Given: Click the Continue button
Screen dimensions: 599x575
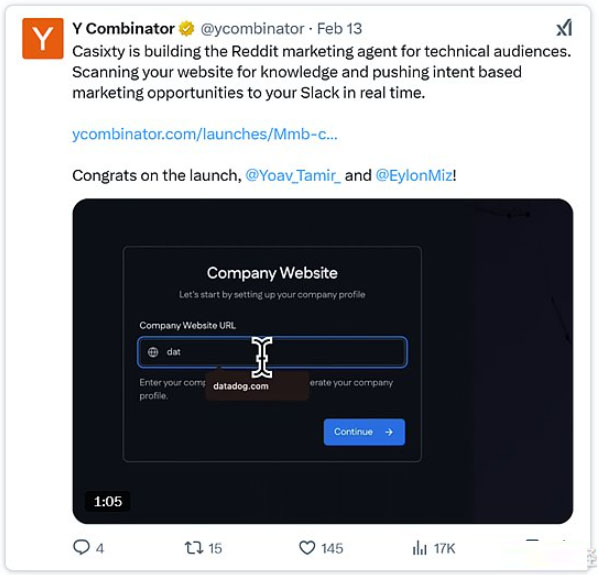Looking at the screenshot, I should (x=364, y=432).
